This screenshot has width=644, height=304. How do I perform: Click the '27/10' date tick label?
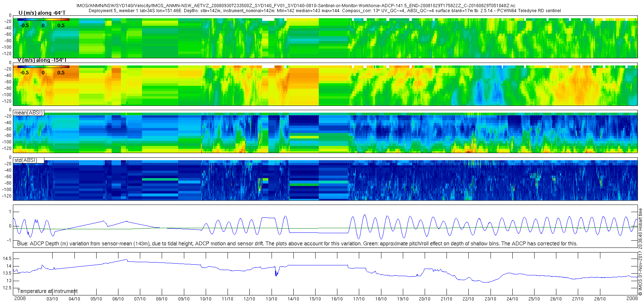click(x=578, y=299)
